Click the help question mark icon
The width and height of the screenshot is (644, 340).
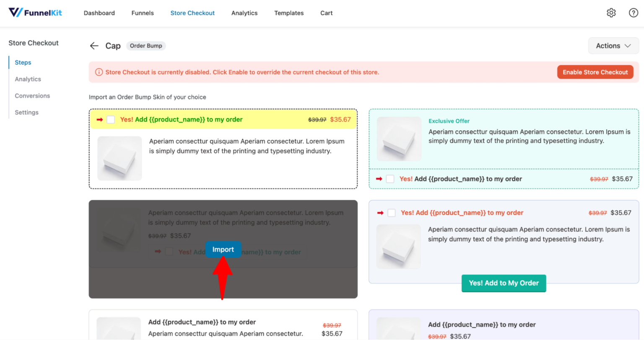coord(633,13)
